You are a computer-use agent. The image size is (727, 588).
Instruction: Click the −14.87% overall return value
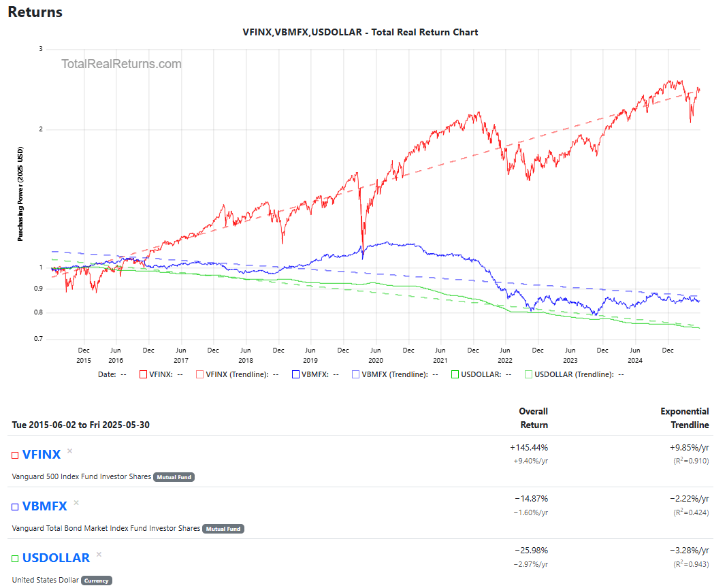point(532,499)
